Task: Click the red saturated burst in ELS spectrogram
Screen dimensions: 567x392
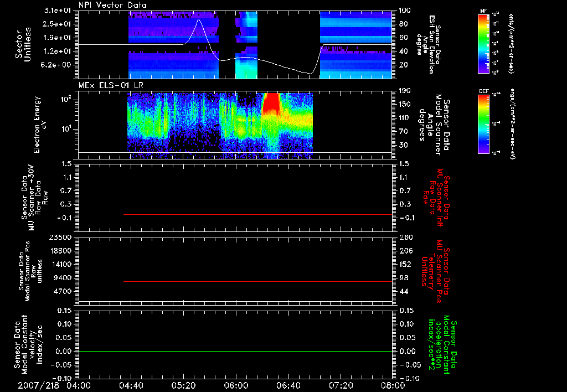Action: click(271, 102)
